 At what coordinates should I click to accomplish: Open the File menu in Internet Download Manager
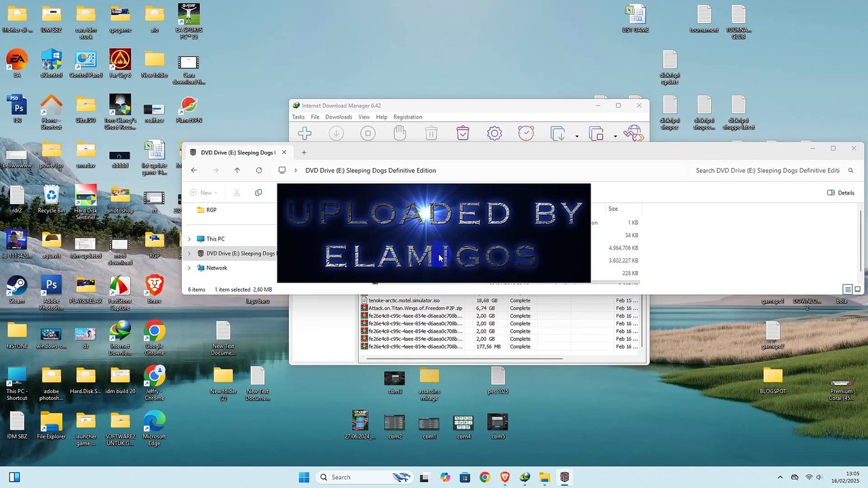point(315,117)
